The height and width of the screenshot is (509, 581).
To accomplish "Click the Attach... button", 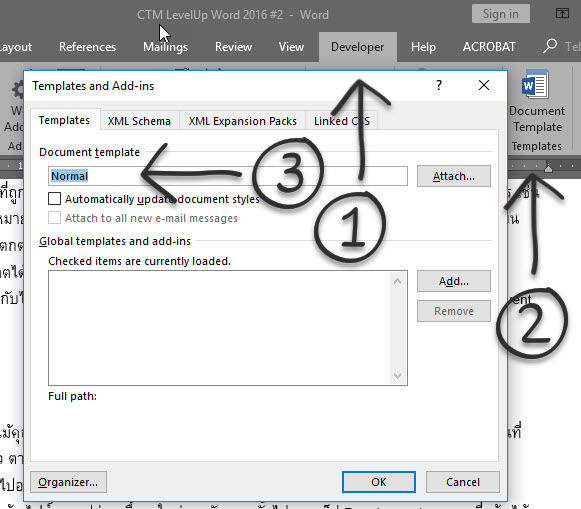I will tap(454, 176).
